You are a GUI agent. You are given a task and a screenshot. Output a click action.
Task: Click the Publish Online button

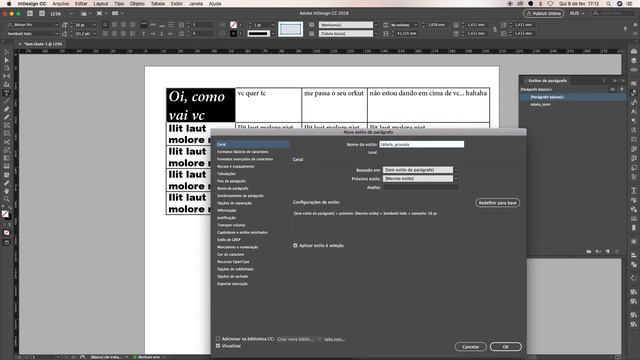pyautogui.click(x=543, y=13)
